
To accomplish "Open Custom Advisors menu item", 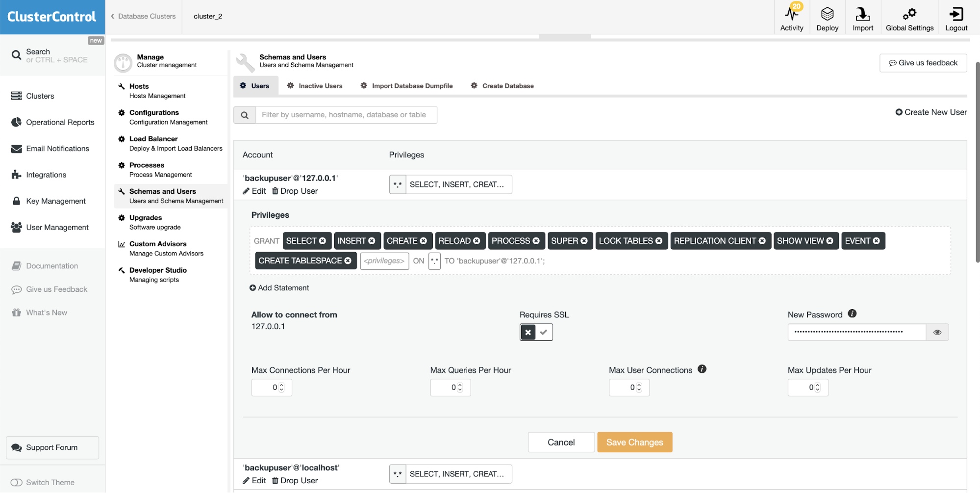I will pyautogui.click(x=171, y=248).
